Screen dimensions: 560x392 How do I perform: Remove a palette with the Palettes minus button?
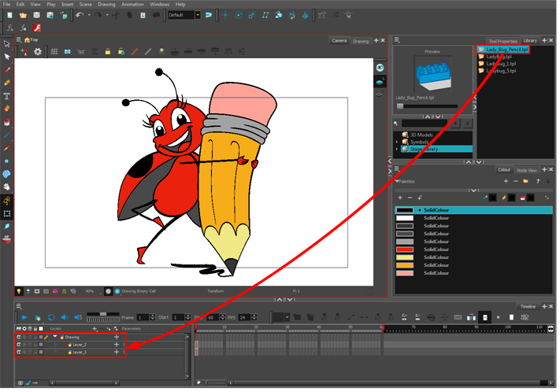click(x=515, y=181)
